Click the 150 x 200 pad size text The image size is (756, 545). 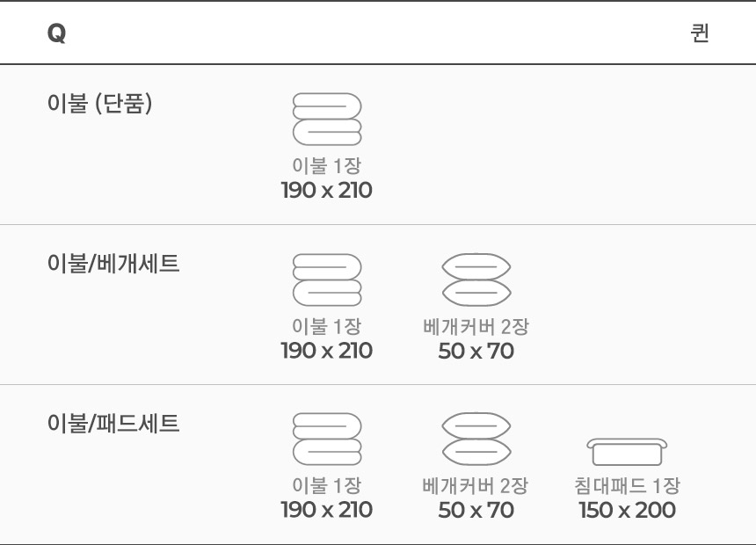tap(627, 510)
